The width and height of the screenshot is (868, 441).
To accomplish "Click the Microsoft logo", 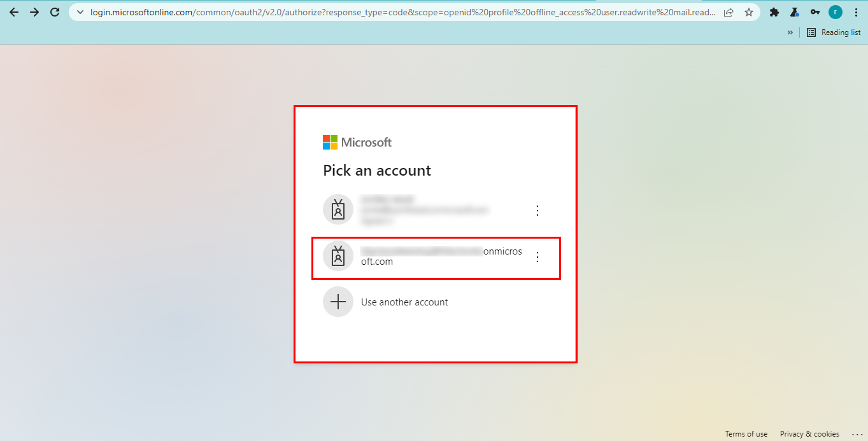I will click(357, 142).
